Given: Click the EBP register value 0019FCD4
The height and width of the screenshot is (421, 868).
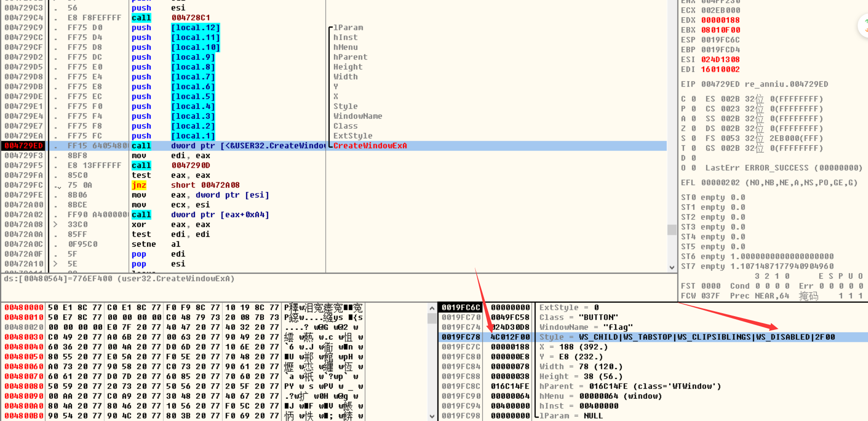Looking at the screenshot, I should pos(720,50).
